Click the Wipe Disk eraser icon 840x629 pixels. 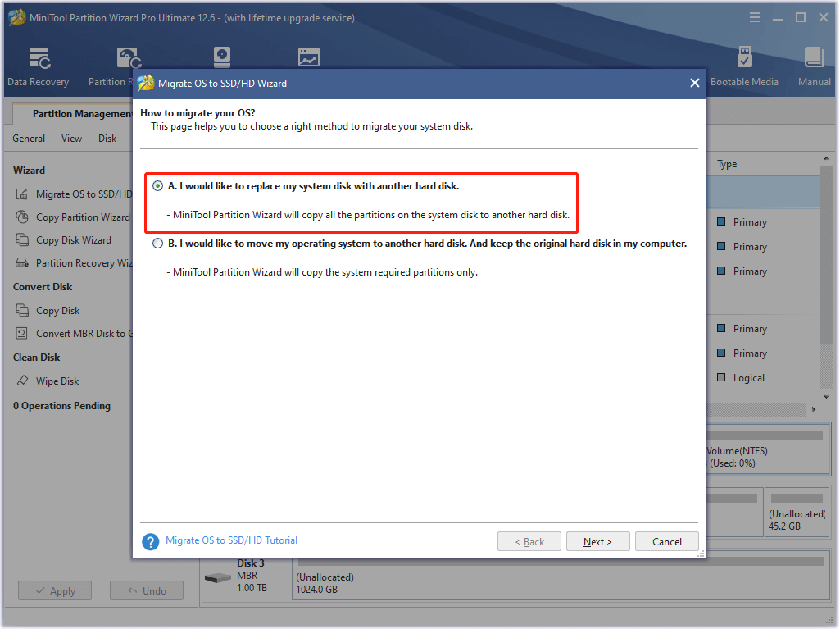[22, 381]
